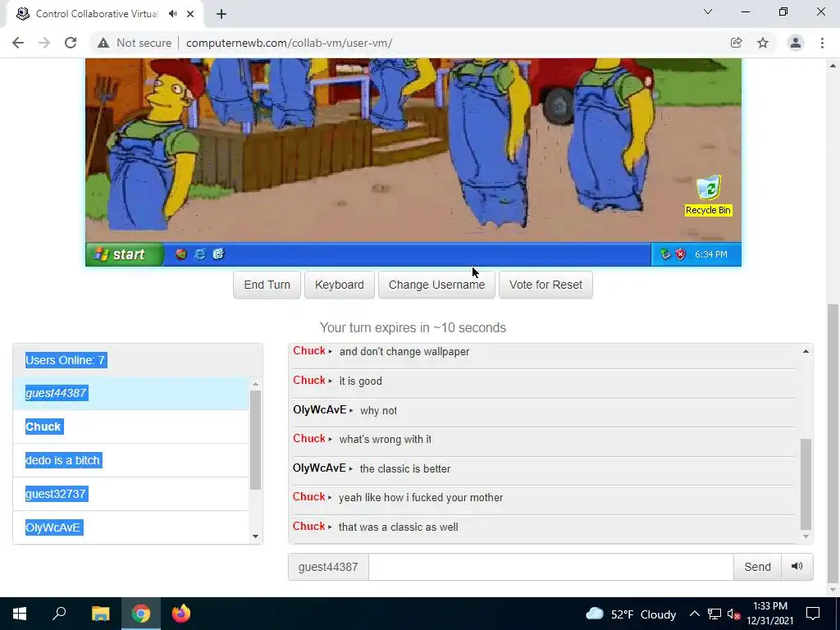Click the computernewb.com address bar
The width and height of the screenshot is (840, 630).
289,43
